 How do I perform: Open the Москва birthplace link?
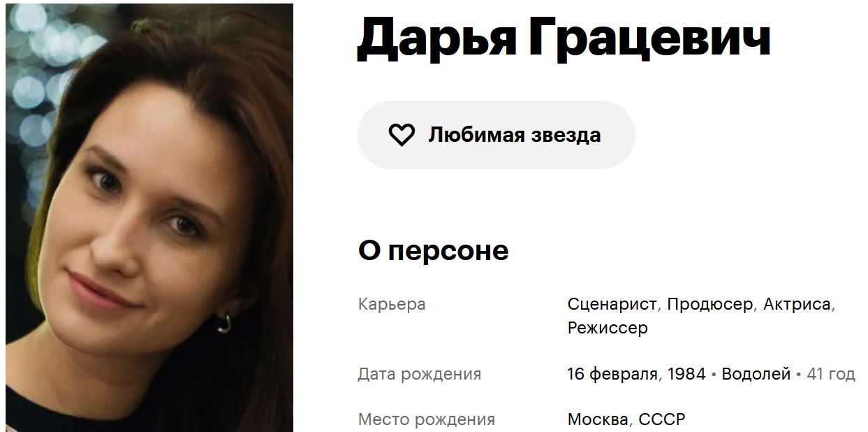coord(598,419)
